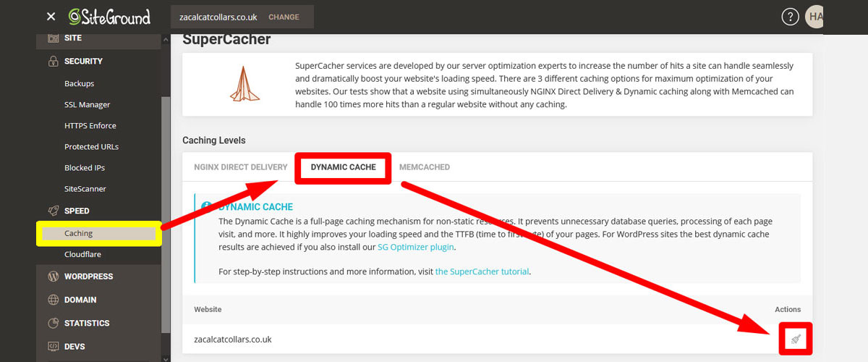Click the SuperCacher page heading
Image resolution: width=868 pixels, height=362 pixels.
coord(226,40)
